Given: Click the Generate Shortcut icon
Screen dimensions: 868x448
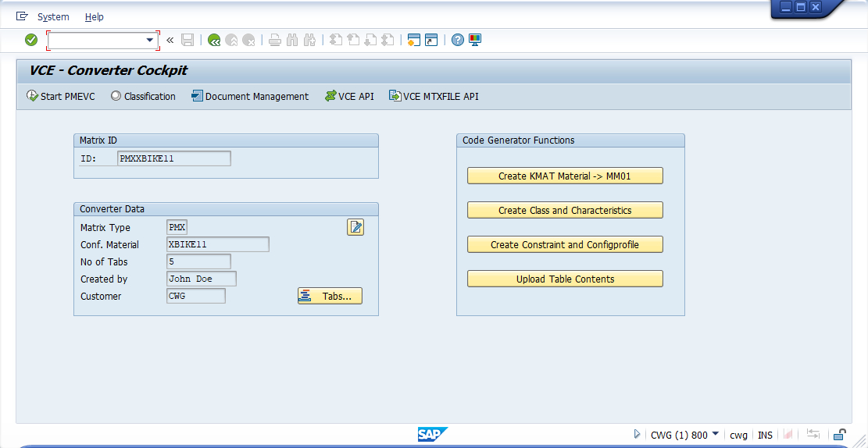Looking at the screenshot, I should 431,40.
